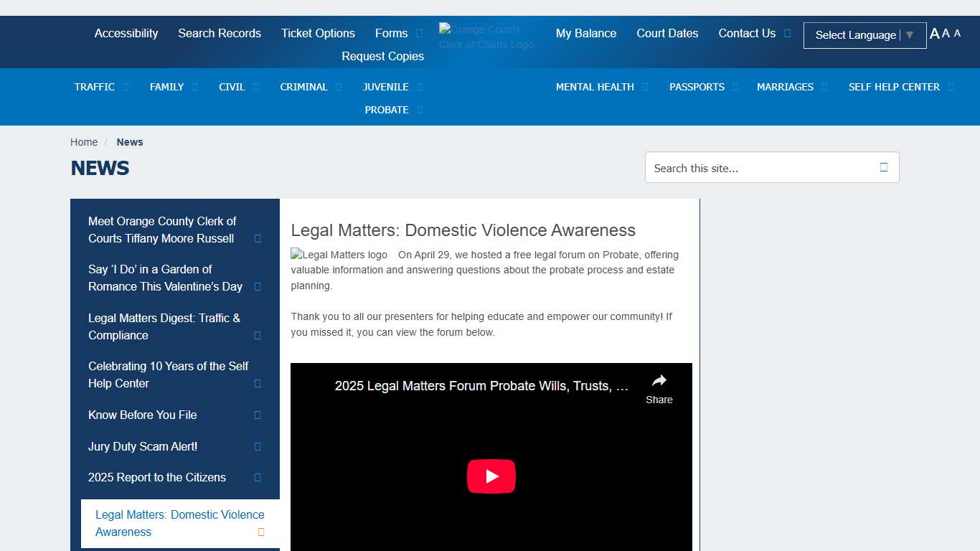Click Home in the breadcrumb

[x=84, y=142]
